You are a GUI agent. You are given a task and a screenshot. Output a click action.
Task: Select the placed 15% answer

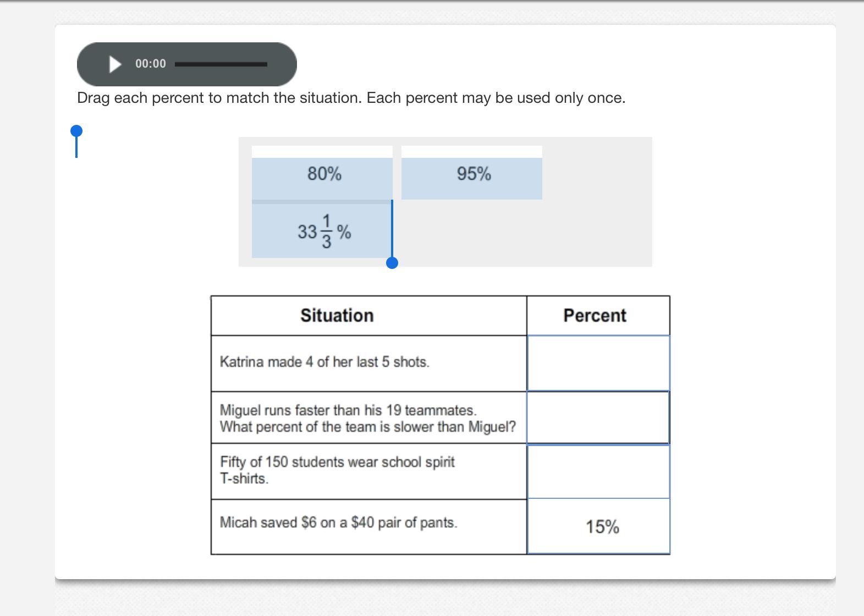[602, 527]
